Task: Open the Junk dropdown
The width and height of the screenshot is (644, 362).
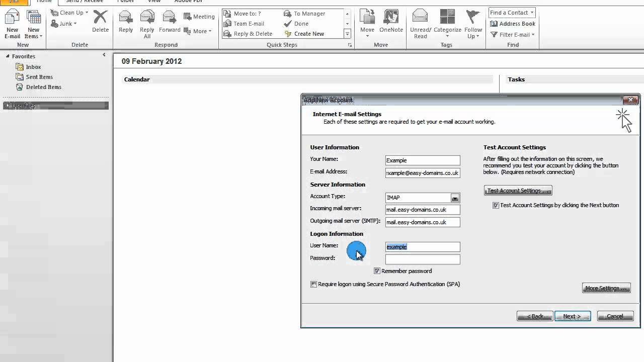Action: click(x=64, y=24)
